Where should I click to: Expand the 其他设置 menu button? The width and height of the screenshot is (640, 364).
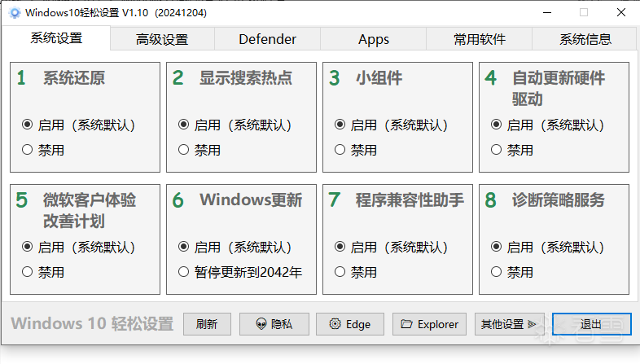click(509, 324)
